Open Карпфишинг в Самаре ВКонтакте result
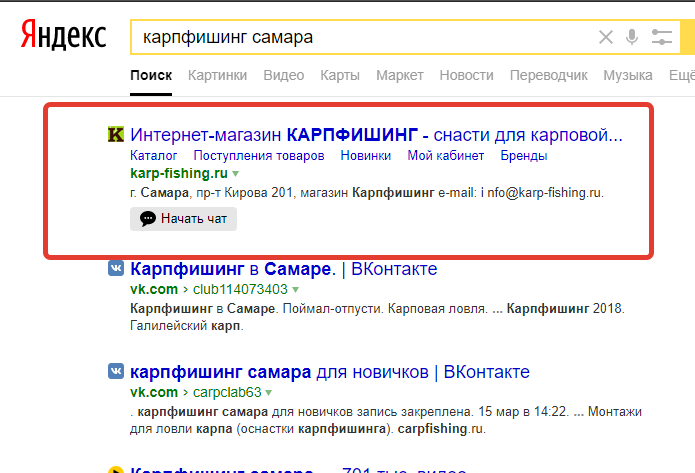This screenshot has height=473, width=695. click(x=283, y=269)
